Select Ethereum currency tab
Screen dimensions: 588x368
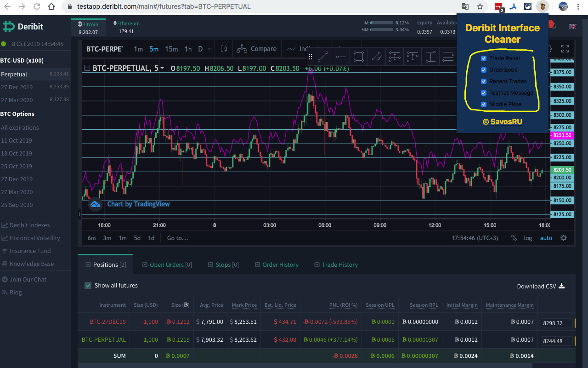pyautogui.click(x=126, y=28)
